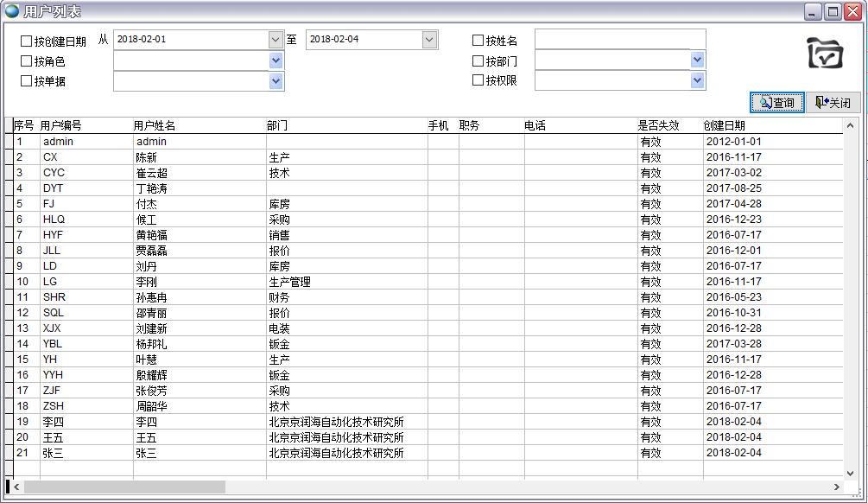Open the end date 2018-02-04 dropdown
868x503 pixels.
(x=429, y=40)
